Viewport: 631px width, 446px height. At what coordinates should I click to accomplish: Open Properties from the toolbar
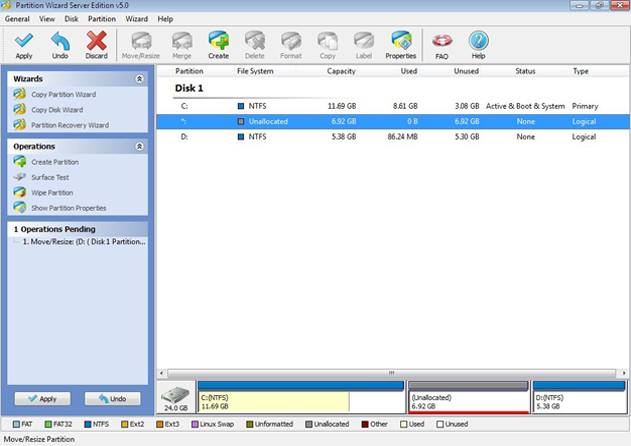400,44
